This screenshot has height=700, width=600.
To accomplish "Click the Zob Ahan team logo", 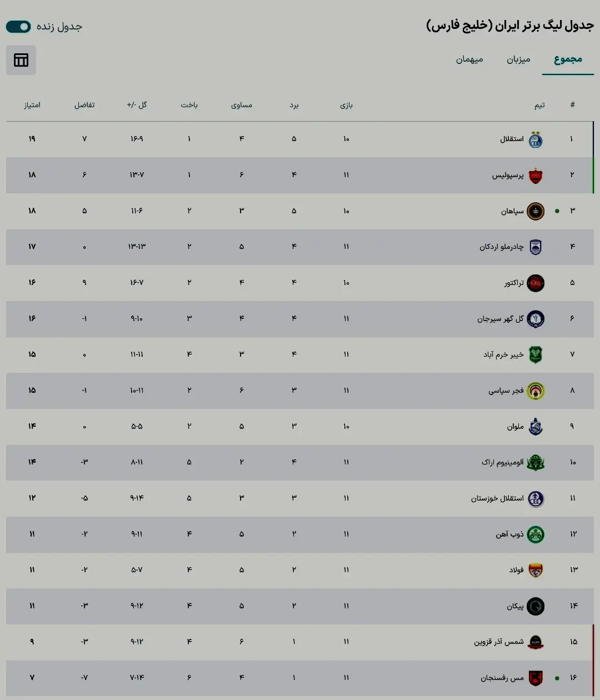I will (x=535, y=534).
